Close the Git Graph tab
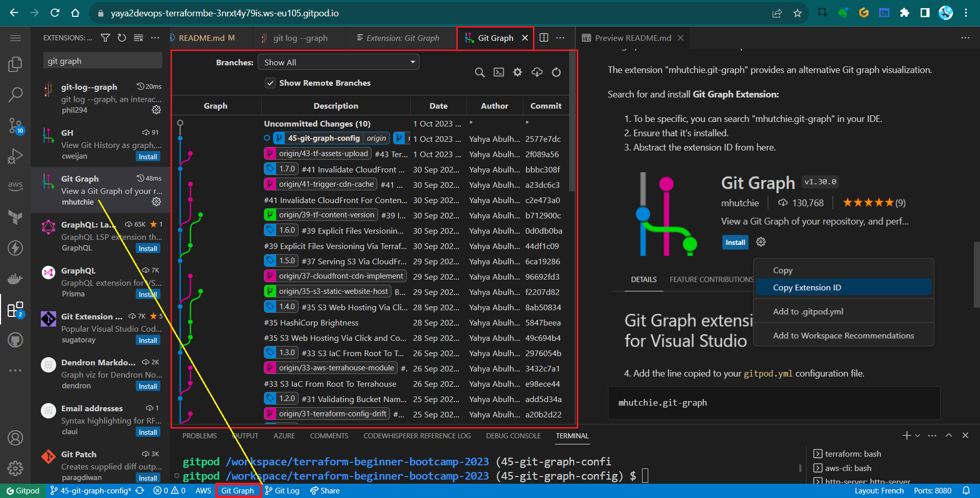Viewport: 980px width, 498px height. click(525, 38)
